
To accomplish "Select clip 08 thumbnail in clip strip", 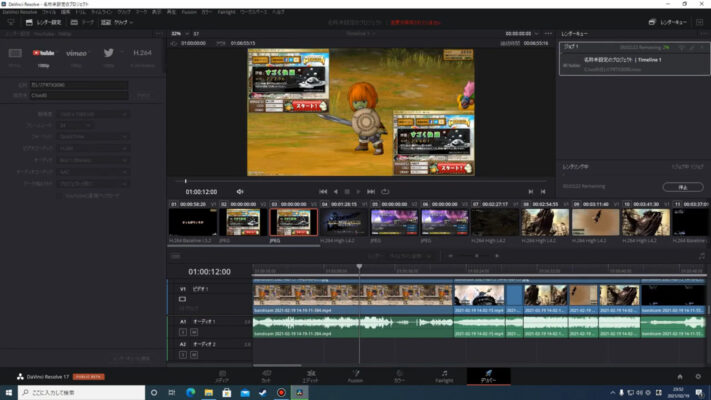I will click(545, 222).
